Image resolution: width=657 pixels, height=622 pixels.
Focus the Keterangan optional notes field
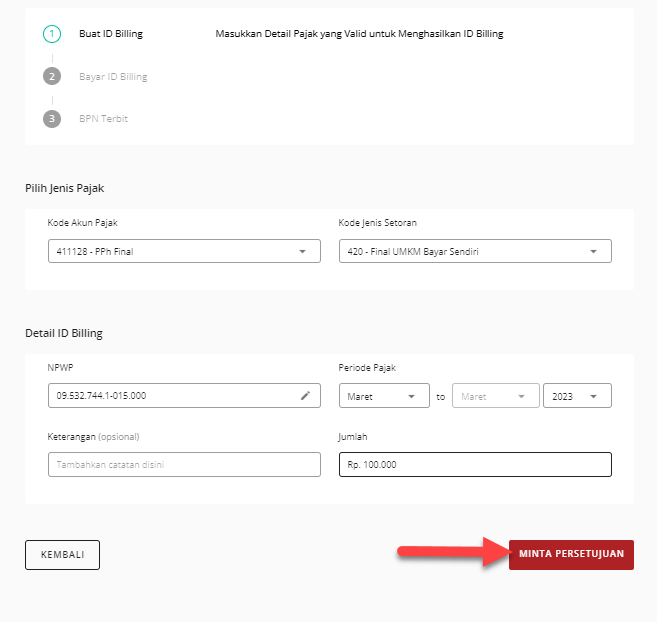[184, 465]
